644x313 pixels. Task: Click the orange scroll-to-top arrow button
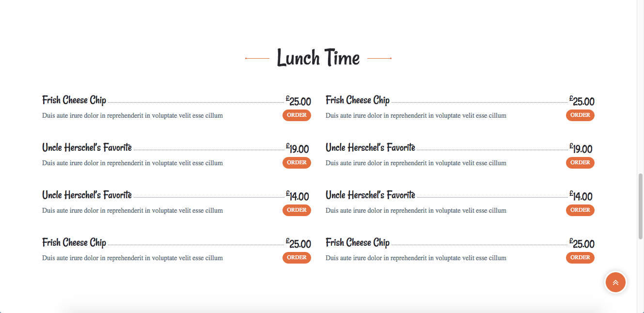pyautogui.click(x=615, y=282)
